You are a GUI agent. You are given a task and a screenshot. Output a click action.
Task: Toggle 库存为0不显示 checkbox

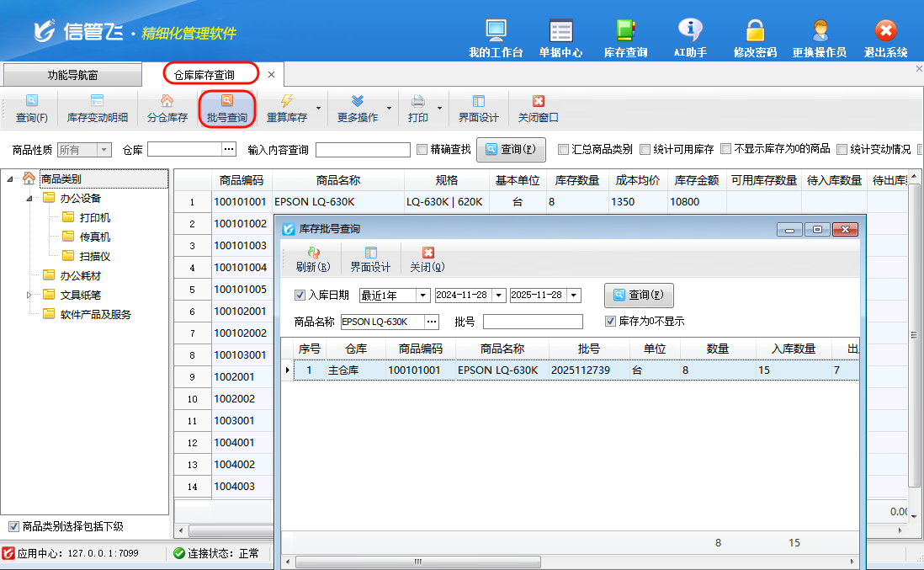(x=611, y=322)
